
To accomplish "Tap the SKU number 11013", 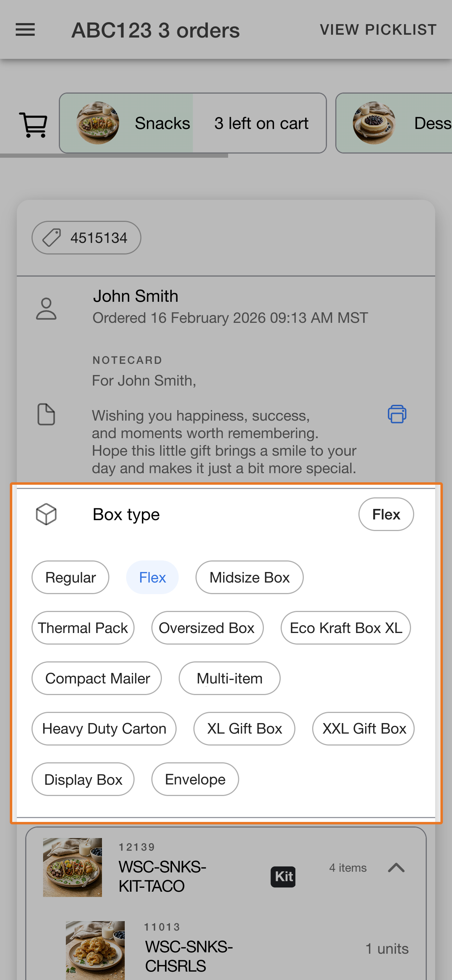I will click(x=162, y=927).
